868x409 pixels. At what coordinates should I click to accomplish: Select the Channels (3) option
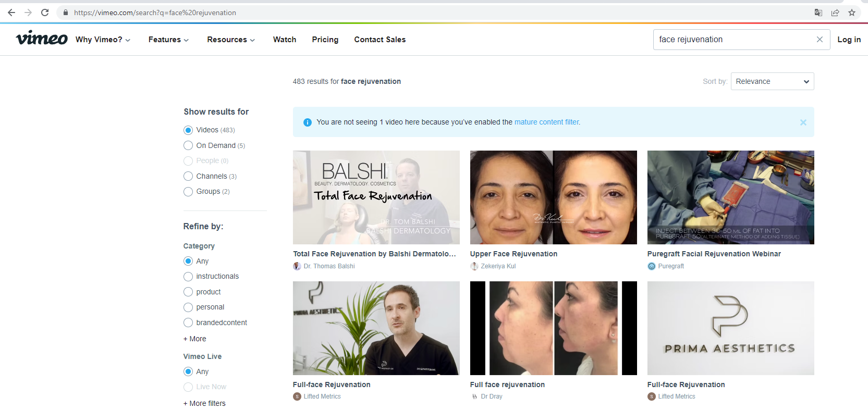click(188, 176)
